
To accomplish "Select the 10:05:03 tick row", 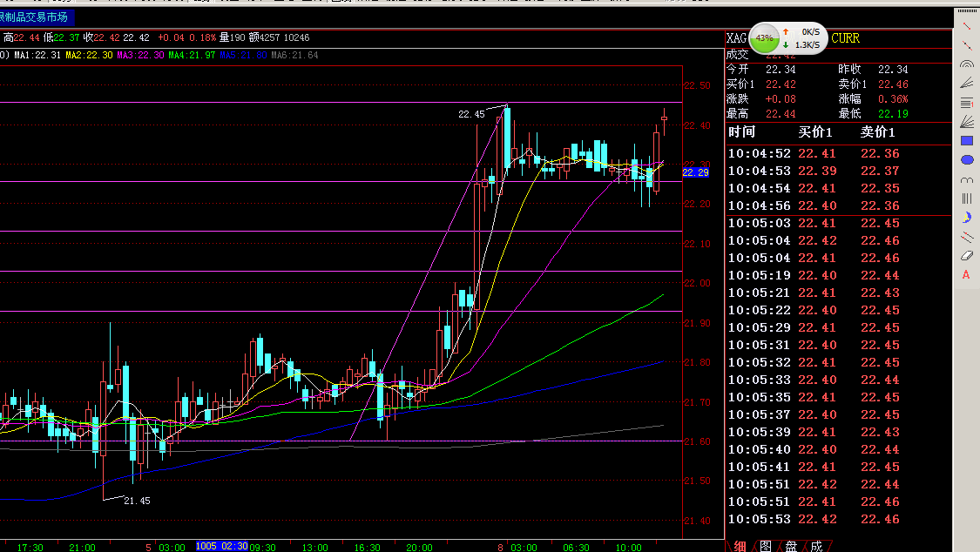I will click(x=838, y=224).
